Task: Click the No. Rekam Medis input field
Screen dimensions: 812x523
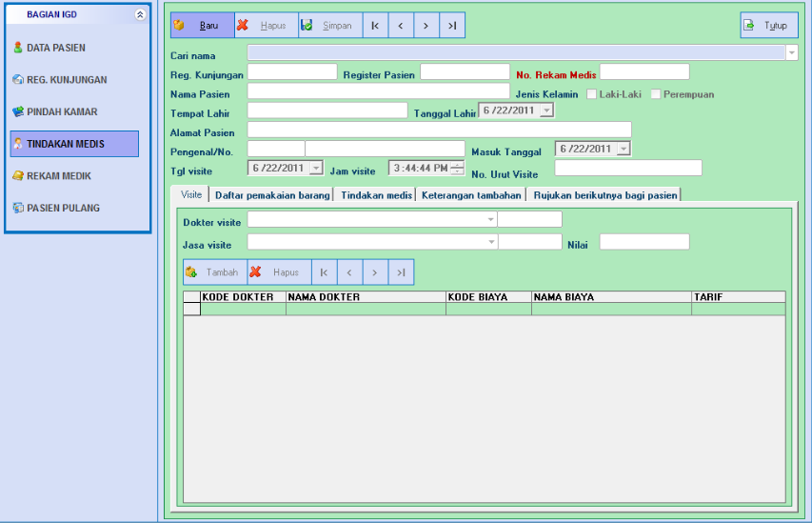Action: point(644,71)
